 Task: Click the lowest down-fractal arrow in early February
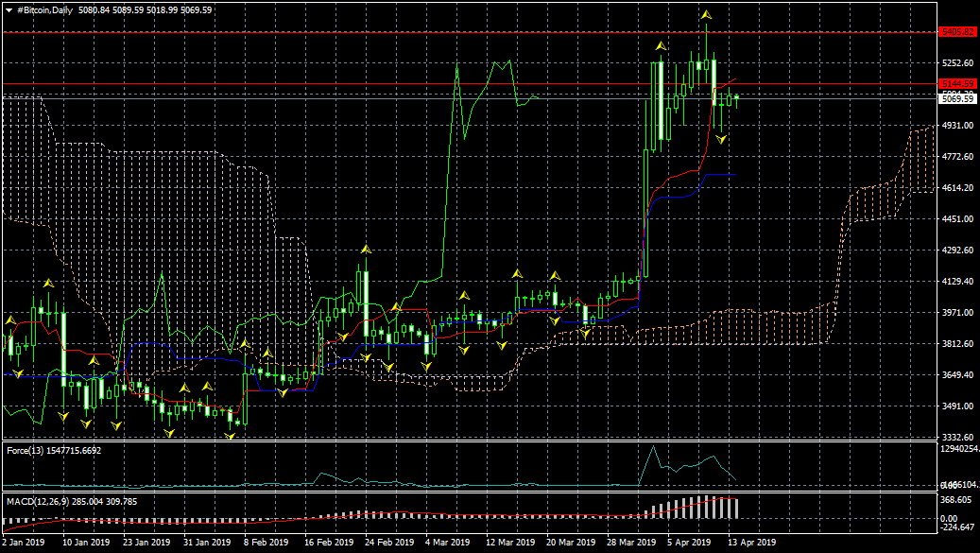(230, 435)
